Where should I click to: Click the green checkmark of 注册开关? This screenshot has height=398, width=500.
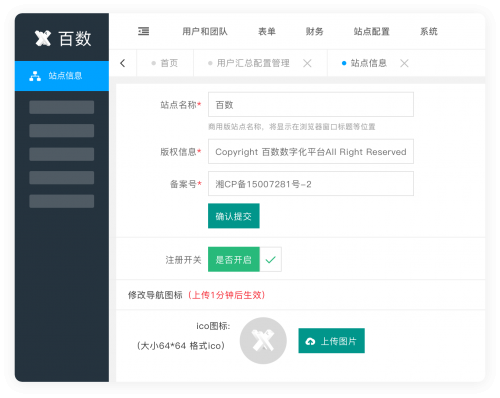click(x=270, y=259)
